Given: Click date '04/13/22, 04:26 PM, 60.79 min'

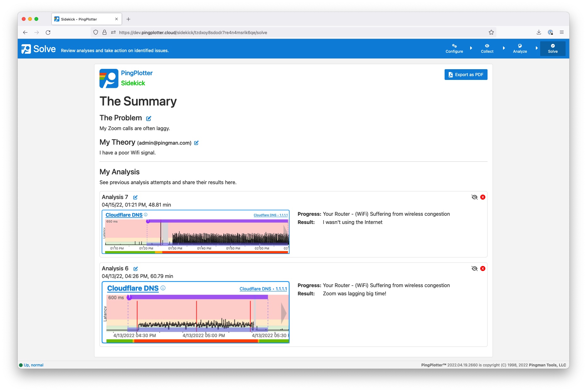Looking at the screenshot, I should tap(137, 276).
